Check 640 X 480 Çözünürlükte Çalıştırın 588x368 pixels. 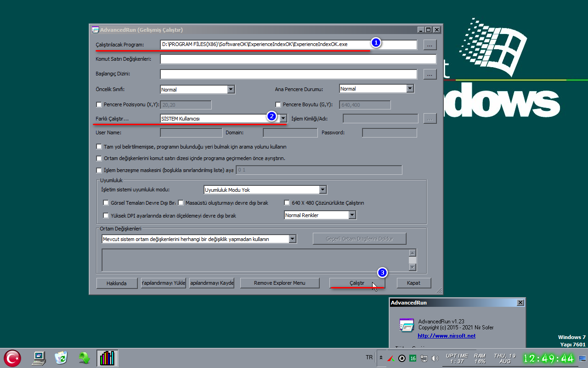pos(287,203)
